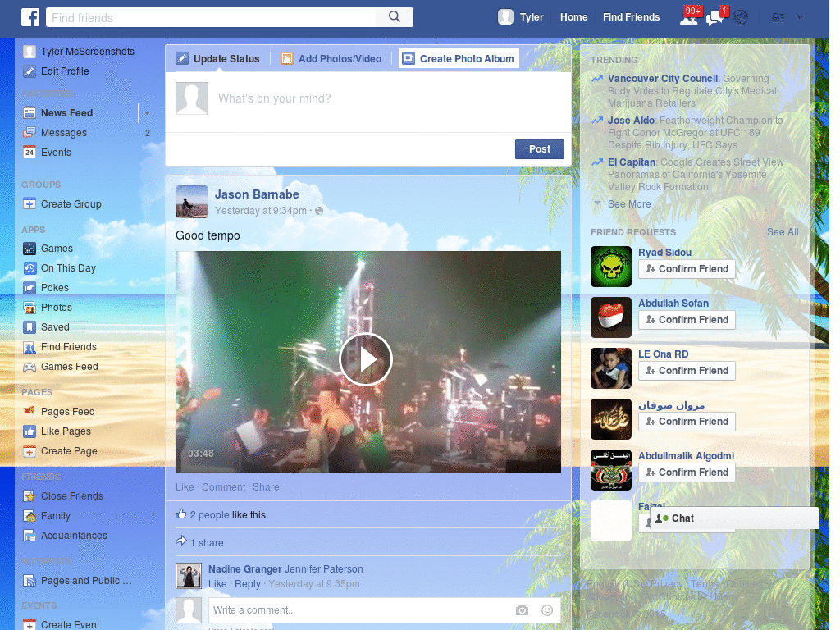Click the Pages Feed icon
Image resolution: width=840 pixels, height=630 pixels.
[x=30, y=412]
